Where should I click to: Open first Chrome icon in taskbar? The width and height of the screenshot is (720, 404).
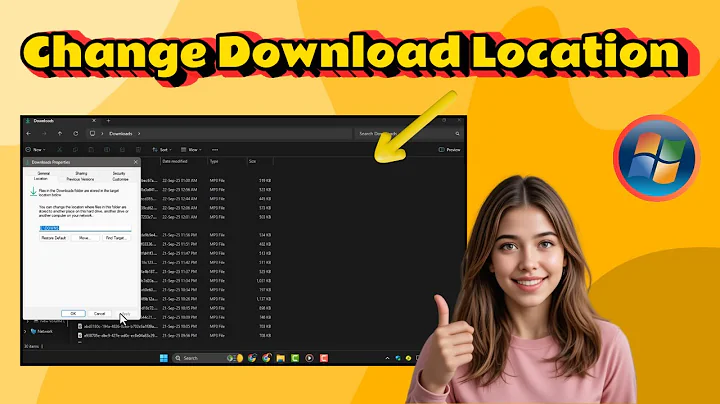[x=252, y=358]
